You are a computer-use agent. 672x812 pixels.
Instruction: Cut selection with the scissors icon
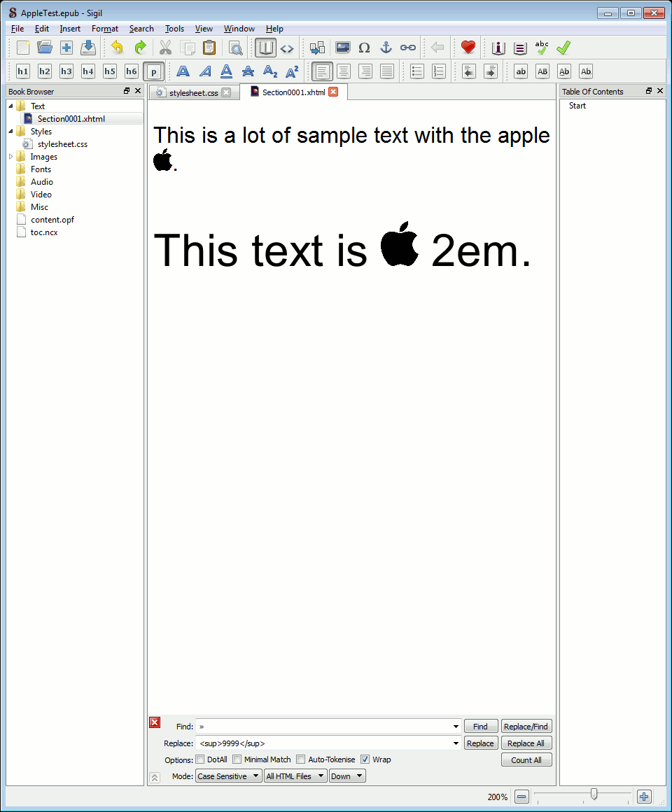point(165,48)
